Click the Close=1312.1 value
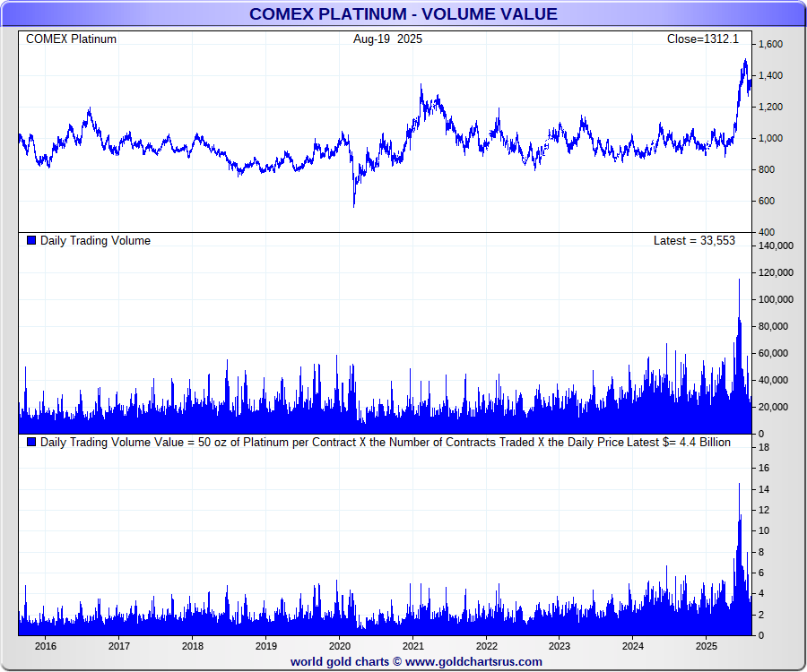The height and width of the screenshot is (672, 807). [702, 39]
